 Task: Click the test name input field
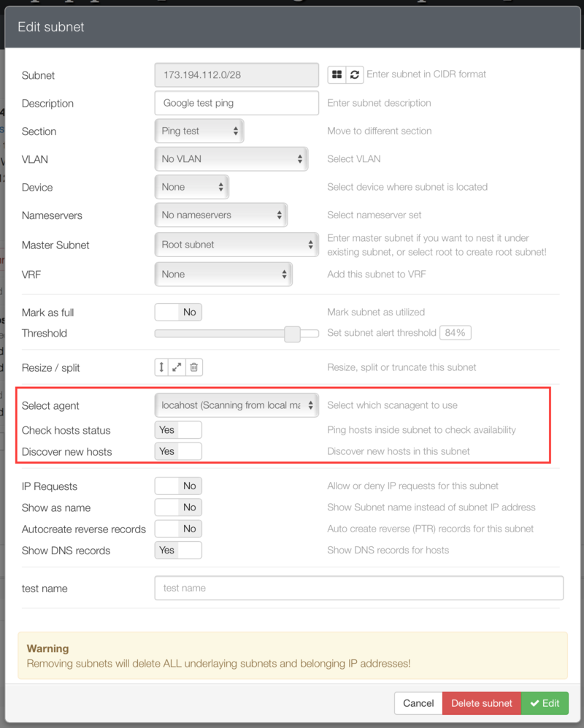pyautogui.click(x=358, y=588)
